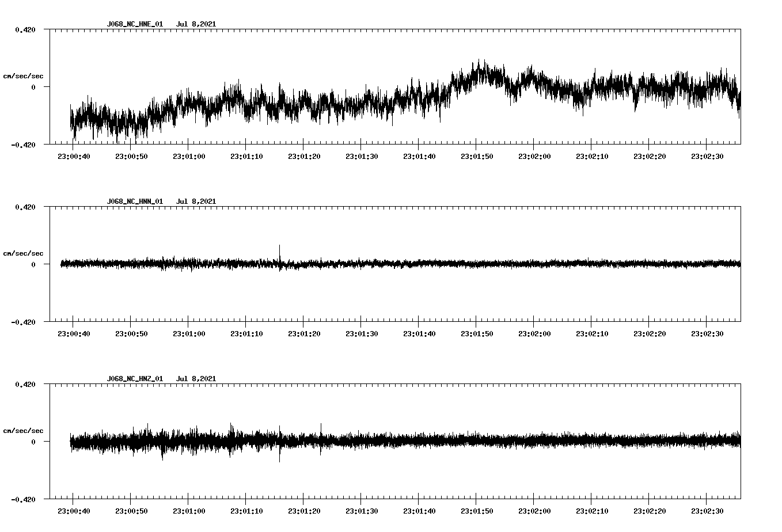This screenshot has height=532, width=782.
Task: Select the J068_NC_HNZ_01 plot title
Action: pyautogui.click(x=135, y=379)
